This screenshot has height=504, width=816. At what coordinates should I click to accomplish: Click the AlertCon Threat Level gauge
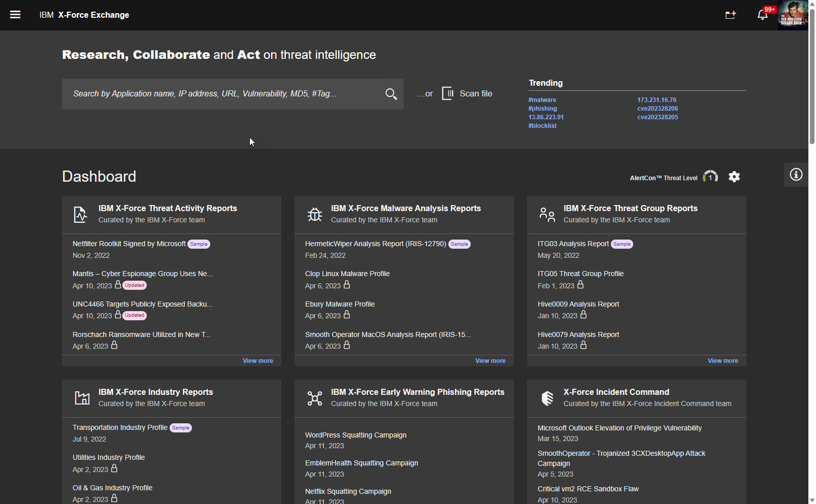[x=710, y=177]
